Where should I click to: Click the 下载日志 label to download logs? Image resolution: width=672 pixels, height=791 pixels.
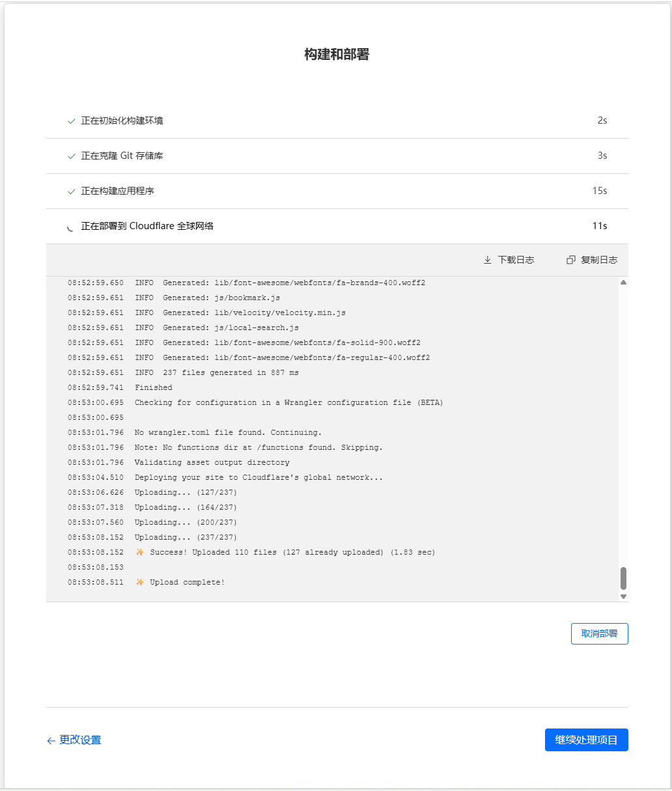[x=516, y=259]
